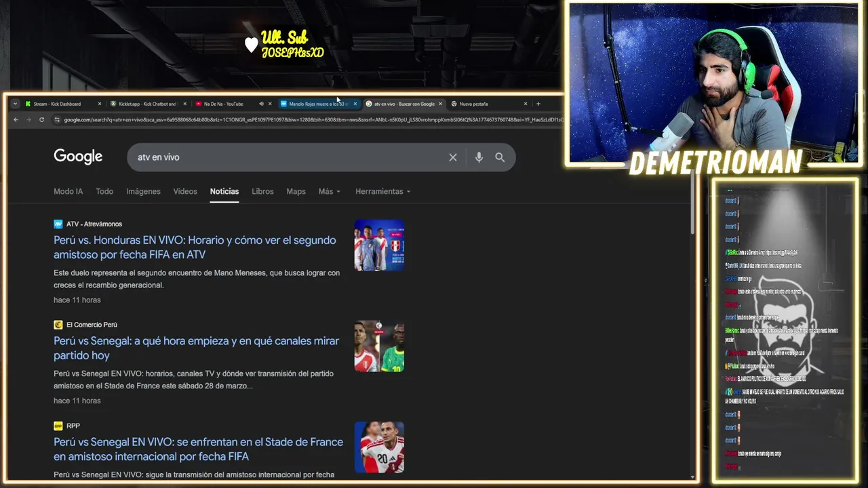Screen dimensions: 868x488
Task: Switch to Modo IA search mode
Action: [x=68, y=191]
